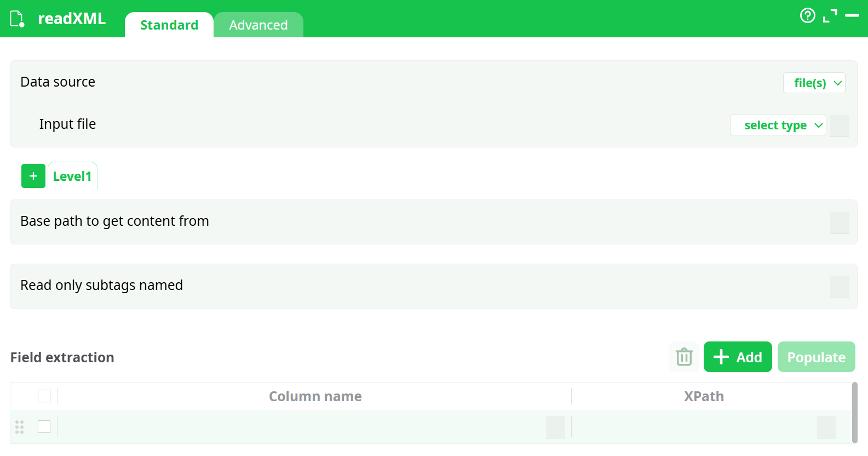Check the first field row checkbox
Image resolution: width=868 pixels, height=456 pixels.
[x=44, y=426]
